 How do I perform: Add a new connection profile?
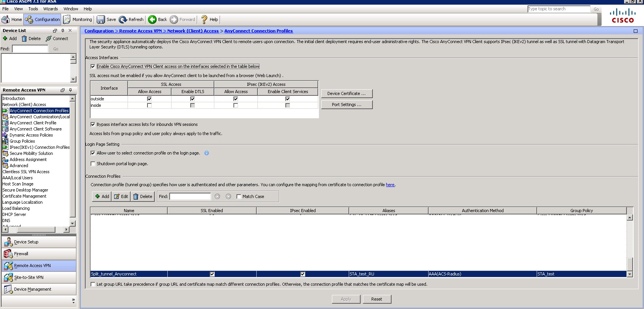102,196
